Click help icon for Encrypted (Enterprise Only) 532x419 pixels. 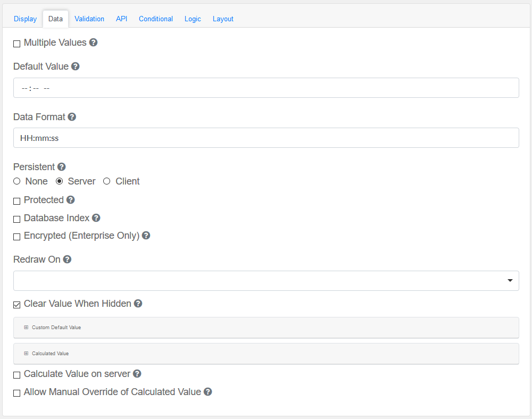click(146, 236)
